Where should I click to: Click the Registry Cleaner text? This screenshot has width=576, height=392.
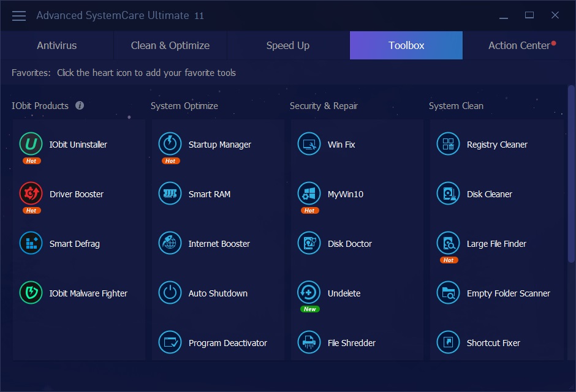coord(497,145)
